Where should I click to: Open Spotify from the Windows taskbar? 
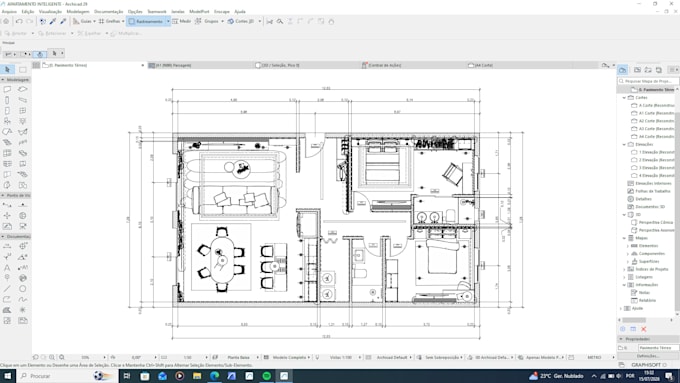(x=267, y=376)
